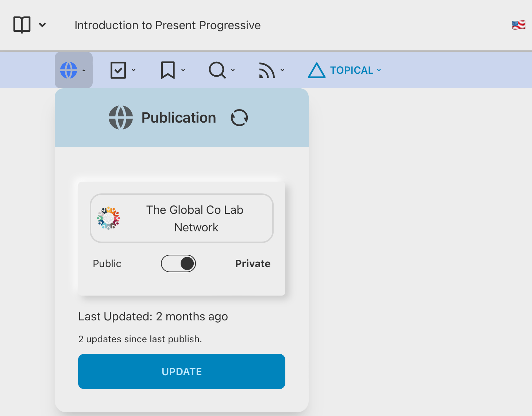The image size is (532, 416).
Task: Click the RSS feed toolbar icon
Action: [x=267, y=70]
